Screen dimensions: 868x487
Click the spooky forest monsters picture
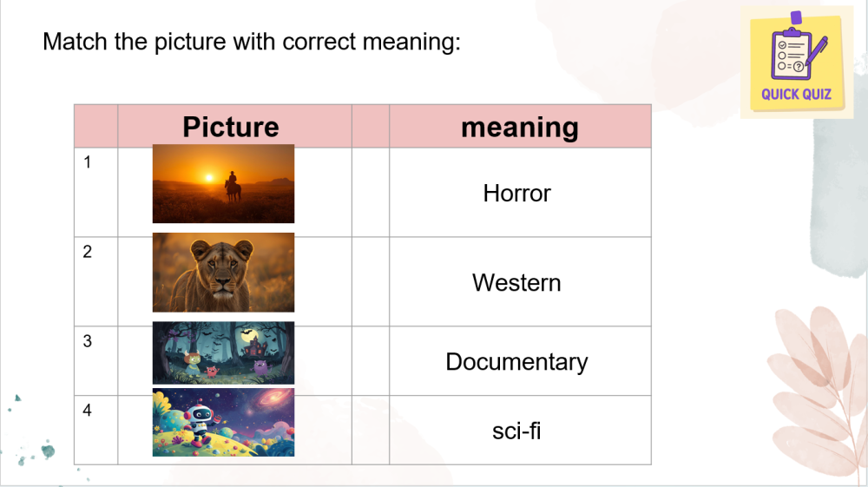click(x=223, y=352)
